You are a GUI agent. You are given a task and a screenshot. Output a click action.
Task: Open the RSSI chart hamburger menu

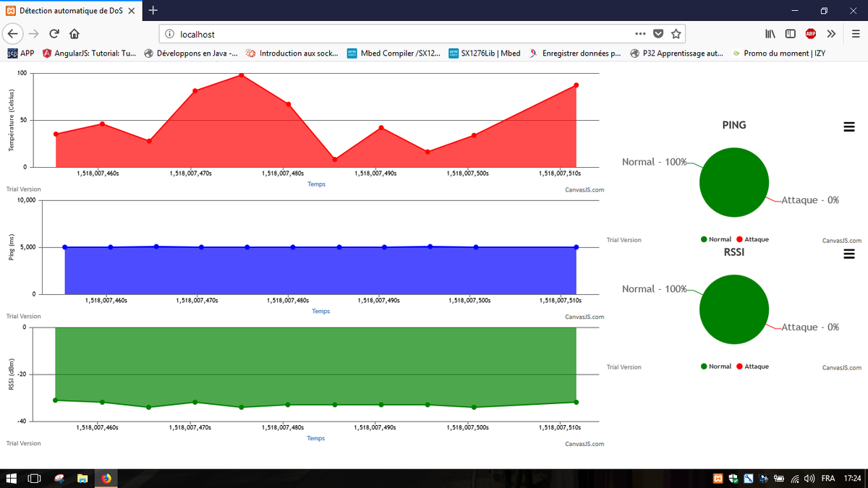[849, 254]
